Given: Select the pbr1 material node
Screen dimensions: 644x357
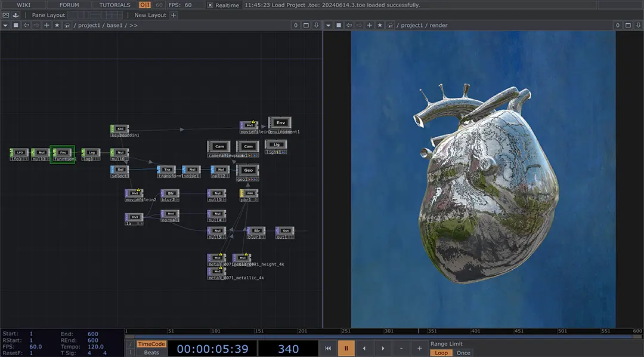Looking at the screenshot, I should coord(249,195).
